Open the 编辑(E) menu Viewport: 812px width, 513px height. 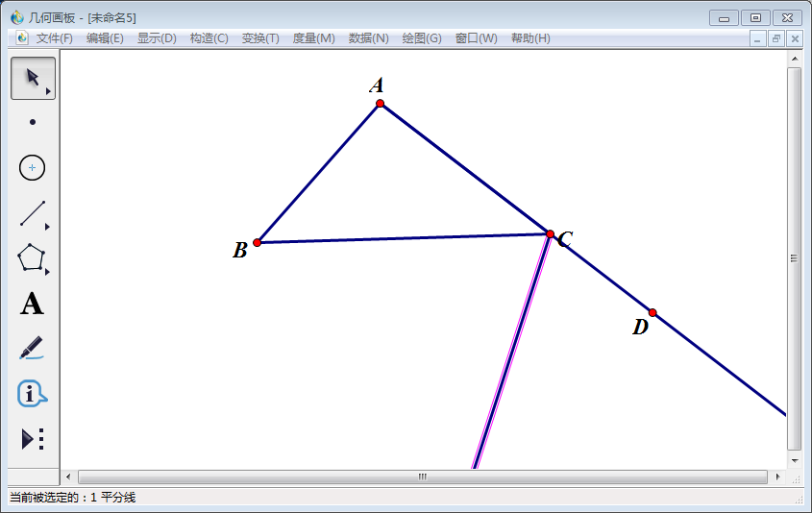pos(105,38)
